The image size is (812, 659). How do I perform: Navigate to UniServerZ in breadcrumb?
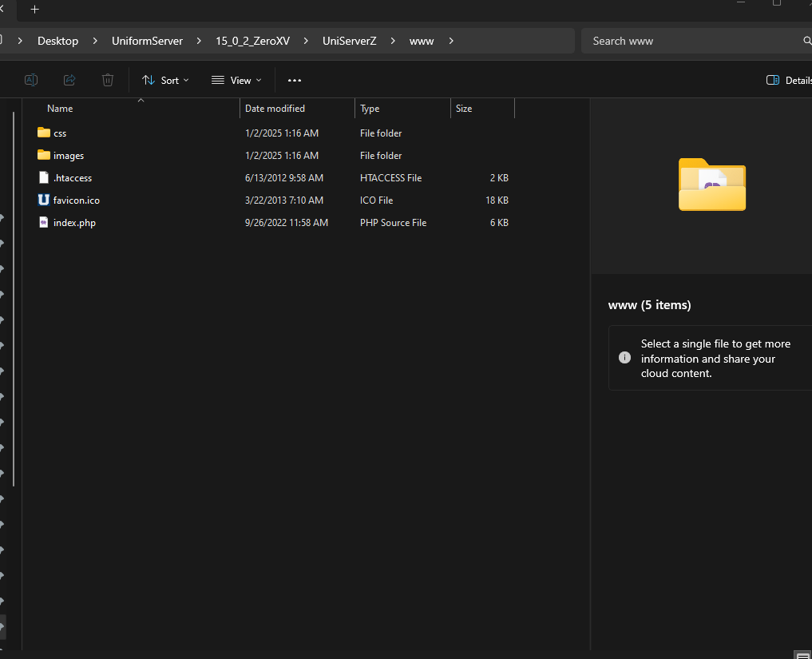click(350, 41)
